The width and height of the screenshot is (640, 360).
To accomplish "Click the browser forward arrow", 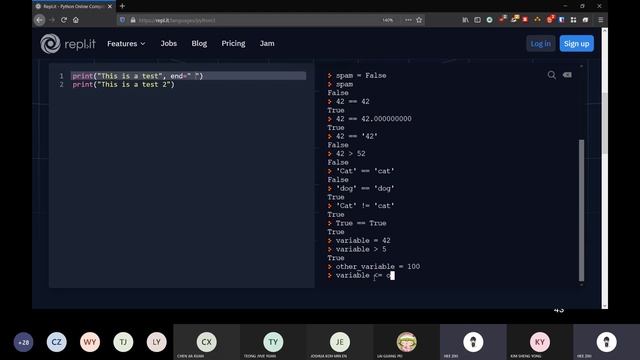I will pos(52,20).
